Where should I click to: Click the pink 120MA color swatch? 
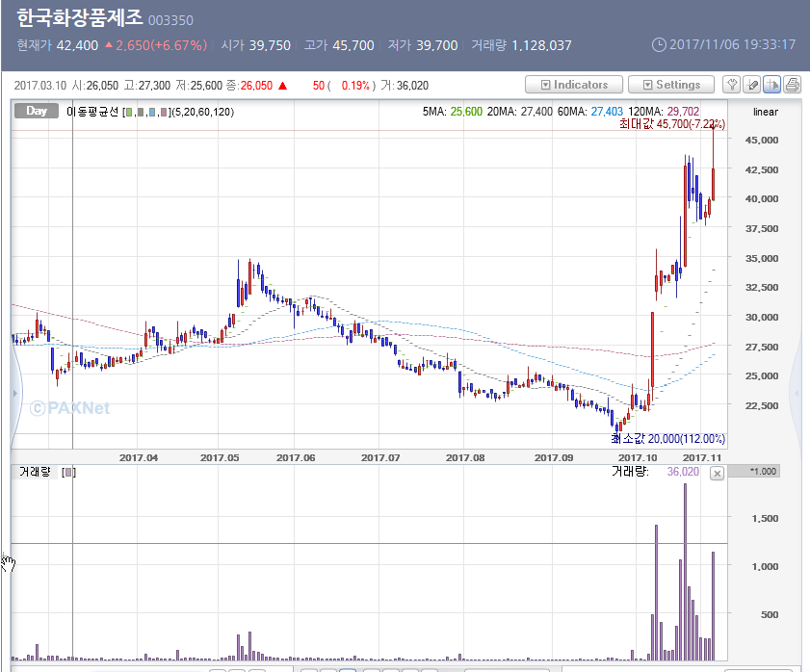(164, 112)
